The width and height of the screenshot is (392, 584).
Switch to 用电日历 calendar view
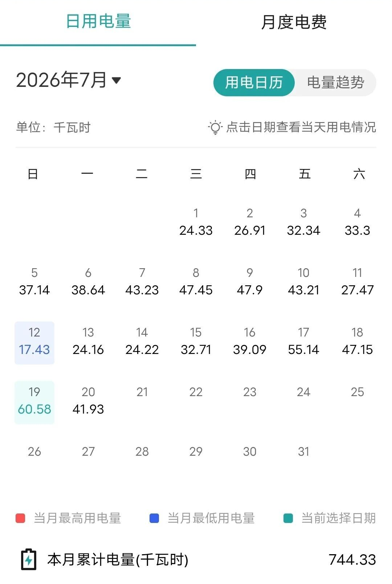[x=254, y=82]
